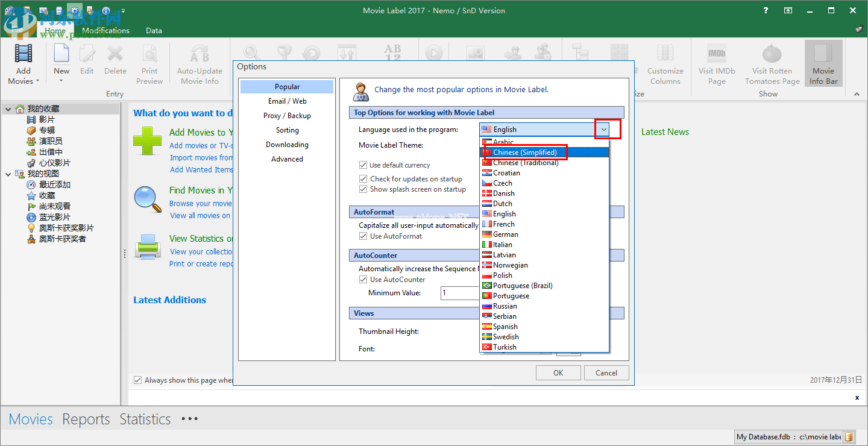Disable the Use AutoCounter checkbox
868x446 pixels.
[x=363, y=280]
